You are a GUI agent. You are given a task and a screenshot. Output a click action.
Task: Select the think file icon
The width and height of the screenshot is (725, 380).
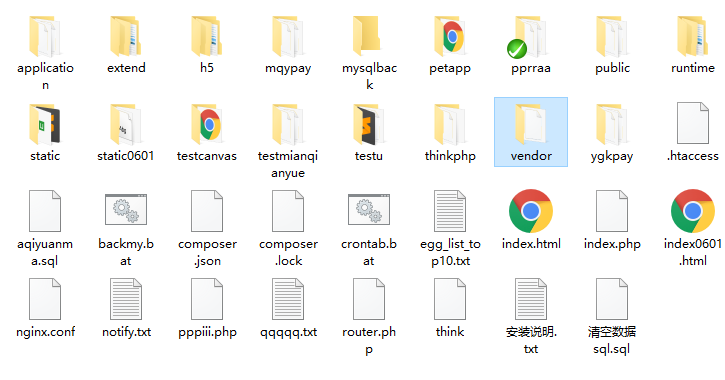click(x=449, y=299)
